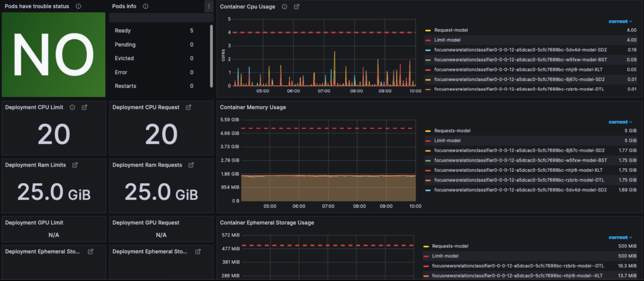This screenshot has width=644, height=281.
Task: Click info icon next to Pods info
Action: pyautogui.click(x=146, y=6)
